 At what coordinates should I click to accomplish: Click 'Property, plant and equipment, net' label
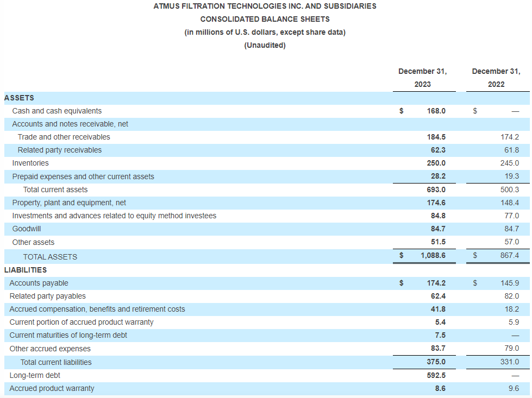tap(69, 203)
